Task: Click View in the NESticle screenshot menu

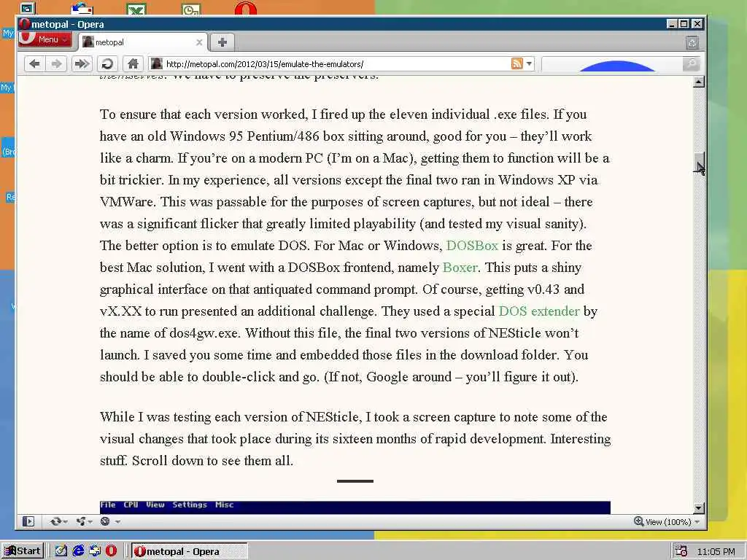Action: pos(155,505)
